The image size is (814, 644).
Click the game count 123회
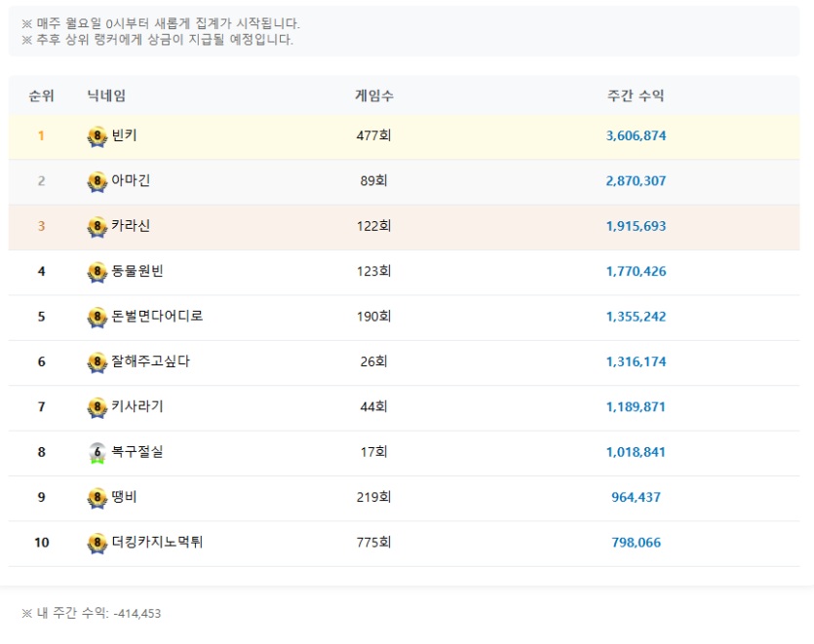pyautogui.click(x=373, y=272)
